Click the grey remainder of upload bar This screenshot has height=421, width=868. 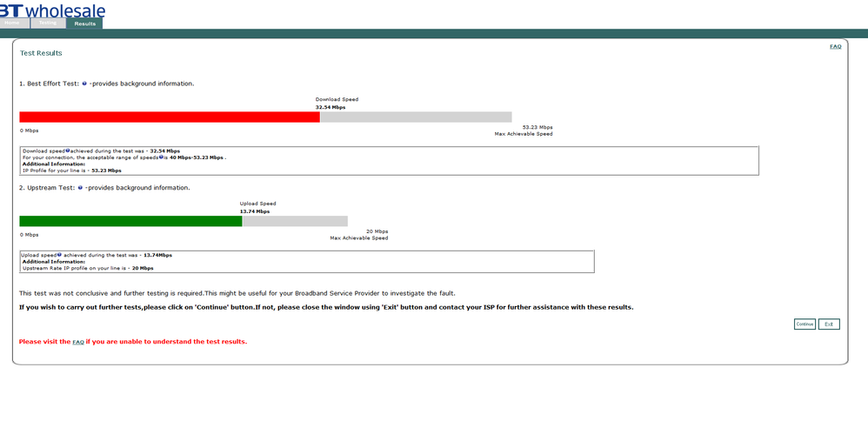point(295,221)
